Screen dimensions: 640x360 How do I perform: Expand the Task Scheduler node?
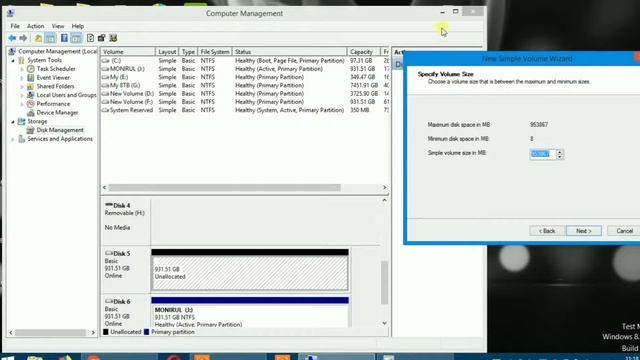22,69
